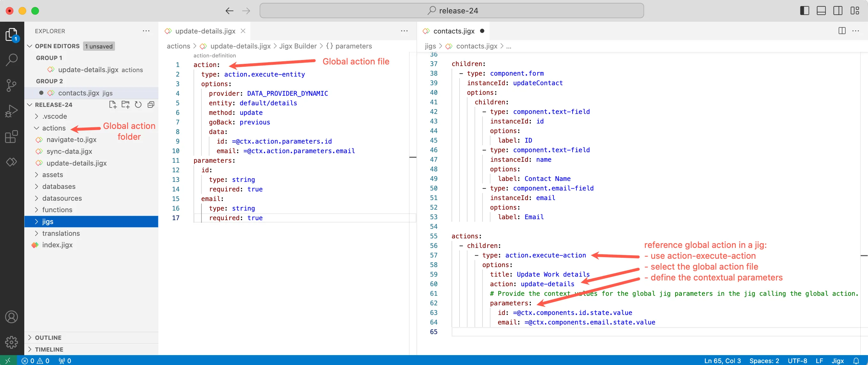Open the Accounts menu icon
This screenshot has width=868, height=365.
(x=12, y=317)
